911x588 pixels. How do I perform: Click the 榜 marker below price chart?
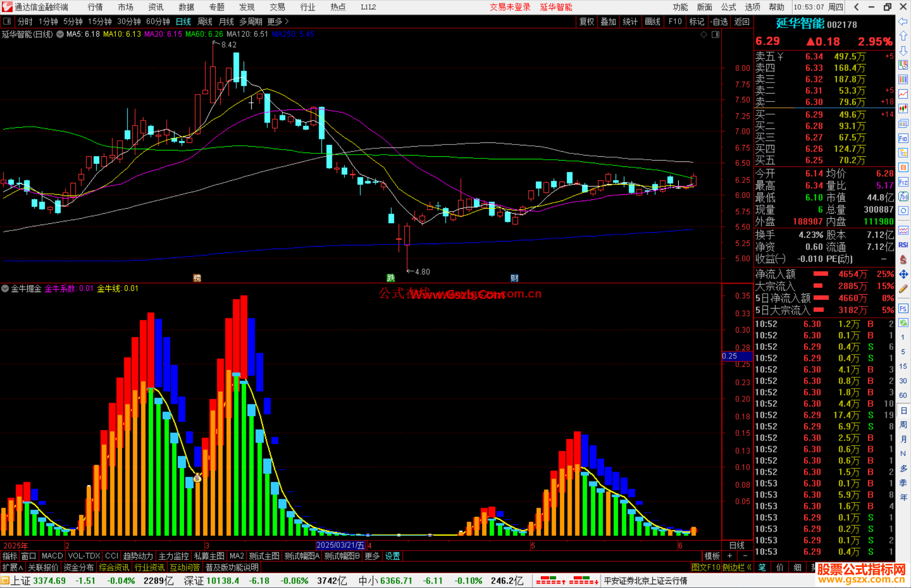pyautogui.click(x=197, y=278)
